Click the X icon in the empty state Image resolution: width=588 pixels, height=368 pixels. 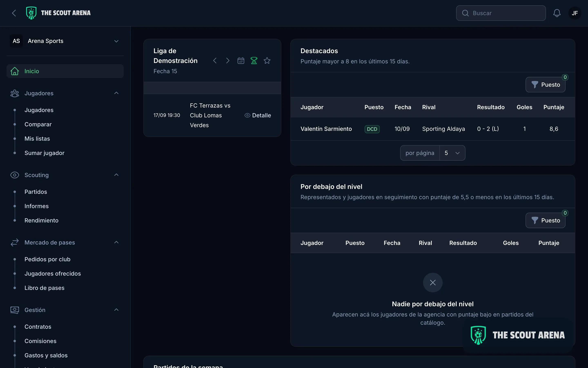(x=433, y=283)
